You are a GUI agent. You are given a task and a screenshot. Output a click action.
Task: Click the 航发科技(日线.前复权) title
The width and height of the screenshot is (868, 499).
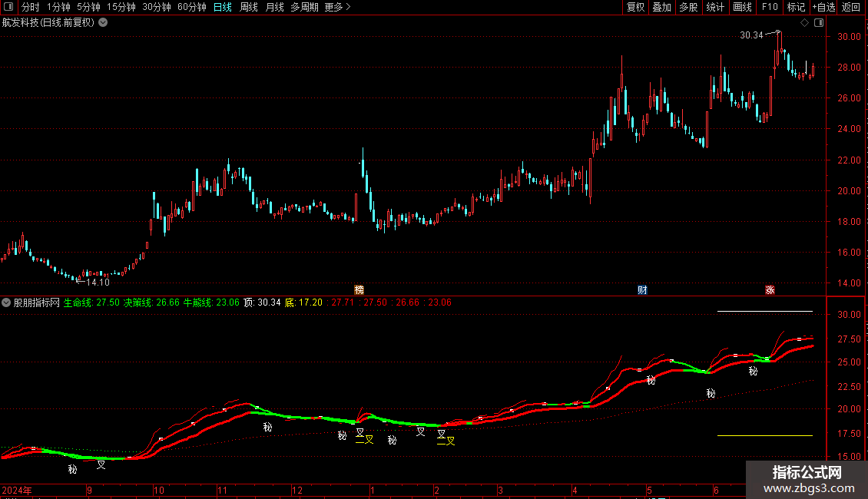[48, 23]
